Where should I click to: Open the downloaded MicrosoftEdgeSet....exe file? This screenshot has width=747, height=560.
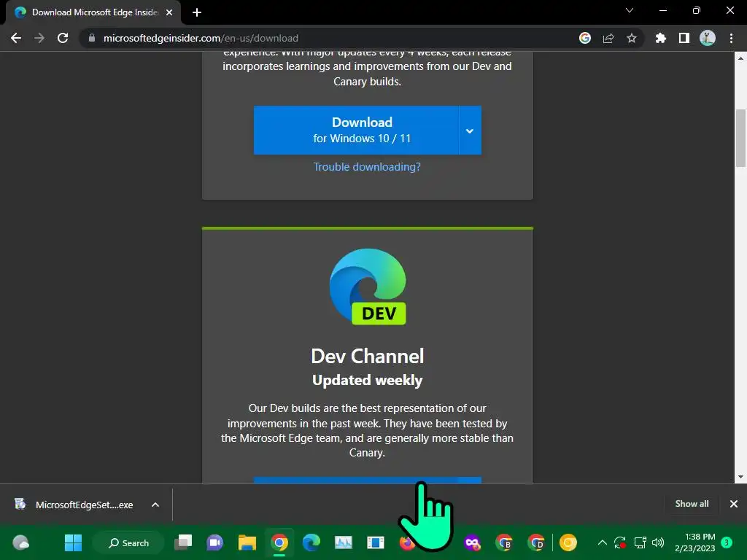pos(74,505)
